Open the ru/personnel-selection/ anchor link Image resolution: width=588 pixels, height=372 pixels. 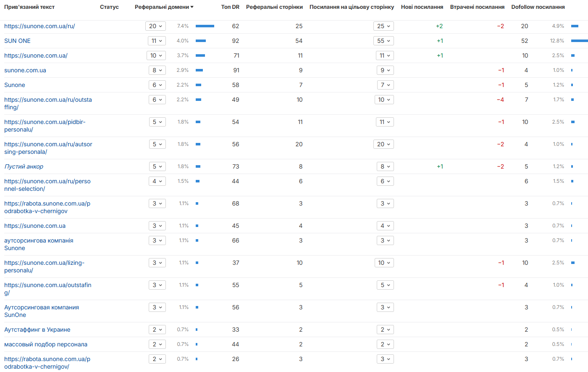pos(47,185)
